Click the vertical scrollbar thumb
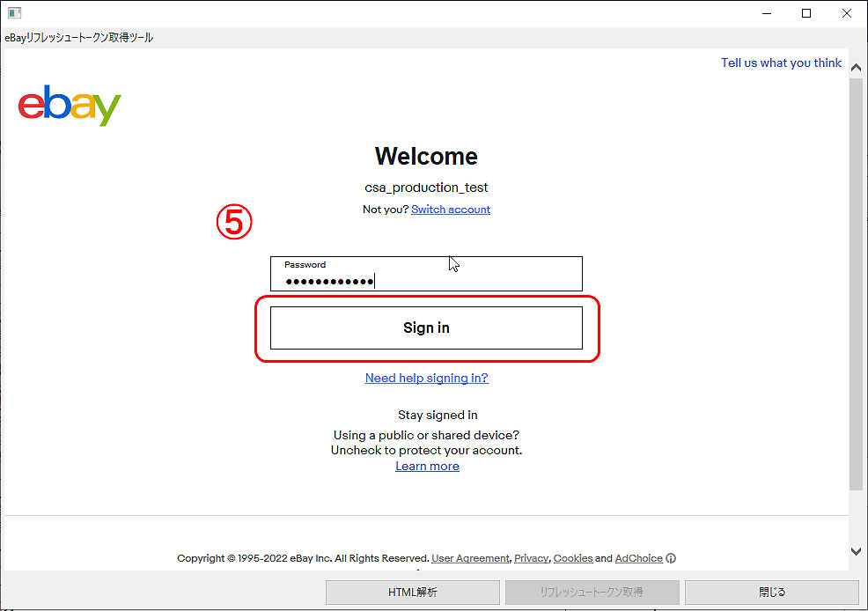The height and width of the screenshot is (611, 868). (x=856, y=283)
